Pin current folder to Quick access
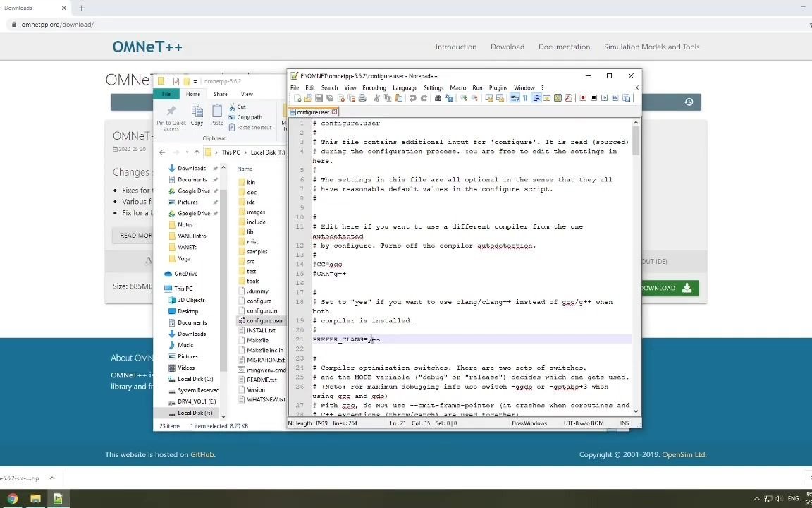This screenshot has height=508, width=812. pos(171,115)
